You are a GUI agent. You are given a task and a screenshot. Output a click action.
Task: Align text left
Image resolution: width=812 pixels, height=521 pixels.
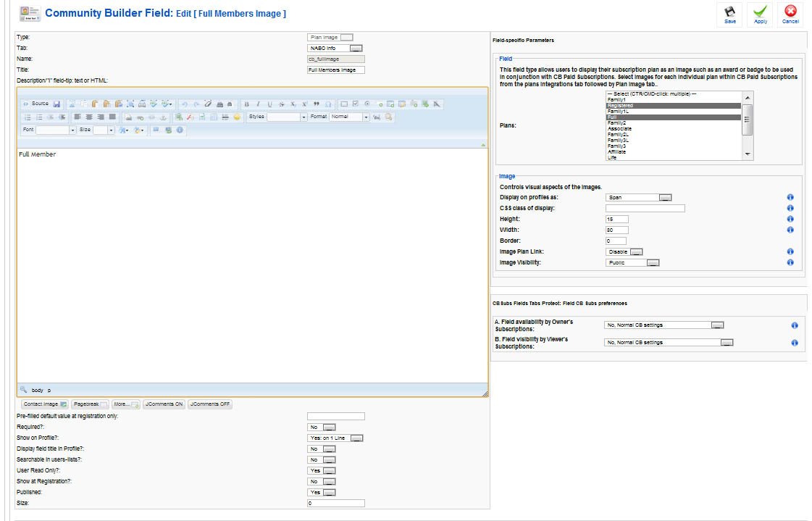(78, 117)
